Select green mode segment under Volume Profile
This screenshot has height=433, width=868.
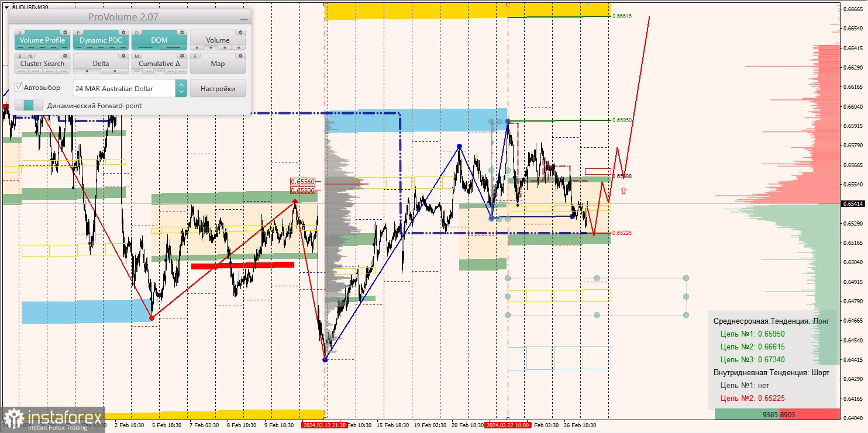pyautogui.click(x=64, y=47)
